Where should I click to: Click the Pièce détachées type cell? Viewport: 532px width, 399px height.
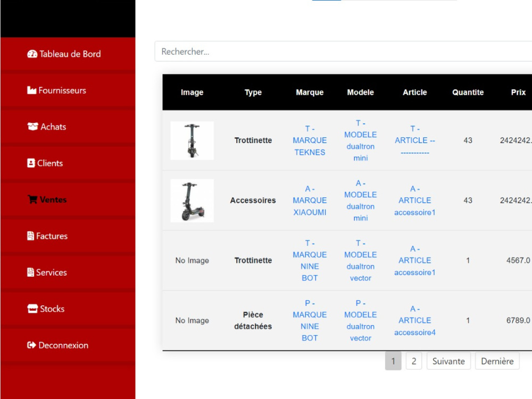pos(253,321)
